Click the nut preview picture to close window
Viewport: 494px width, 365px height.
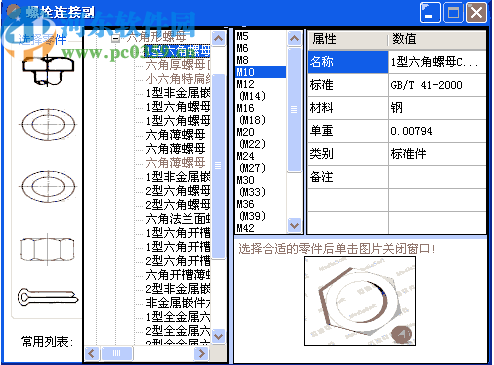pyautogui.click(x=360, y=301)
